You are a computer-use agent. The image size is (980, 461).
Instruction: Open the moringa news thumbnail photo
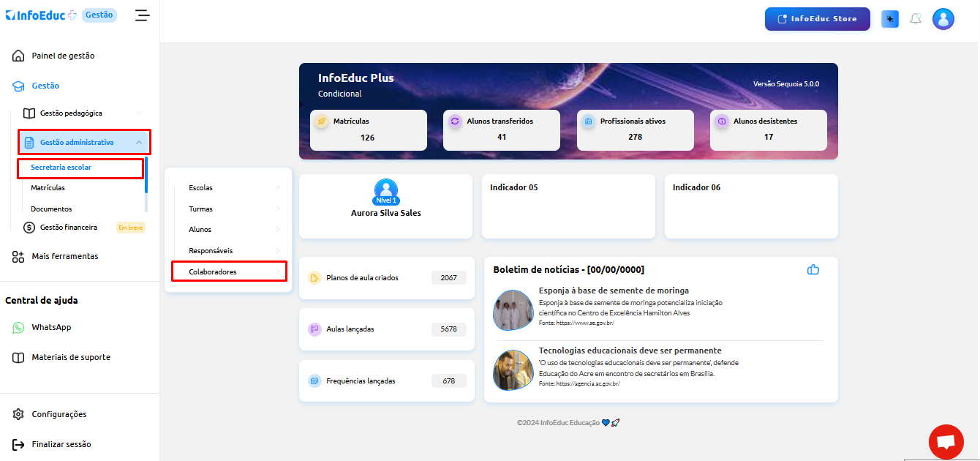513,310
